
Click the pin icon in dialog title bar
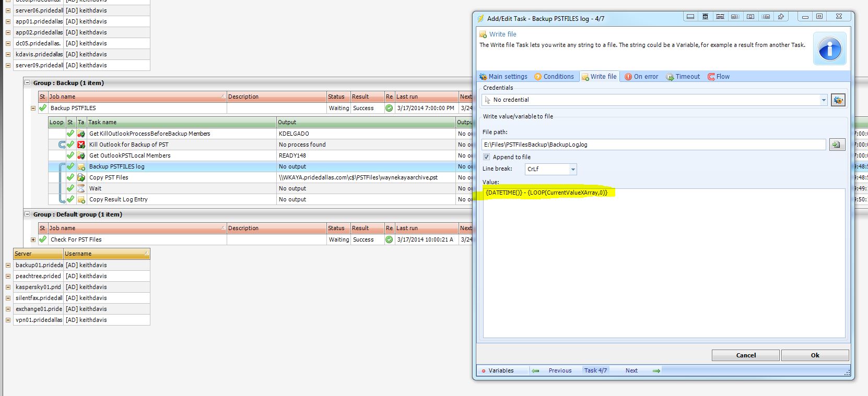(x=781, y=17)
